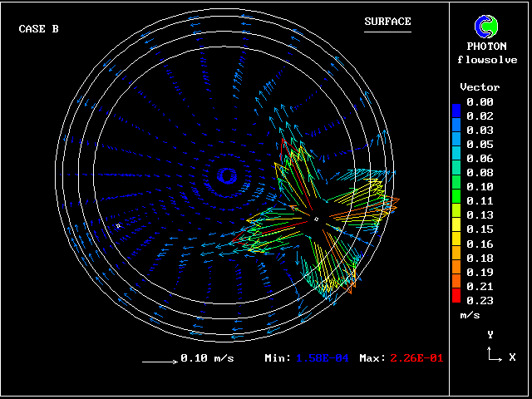Click the Vector legend heading

coord(480,87)
